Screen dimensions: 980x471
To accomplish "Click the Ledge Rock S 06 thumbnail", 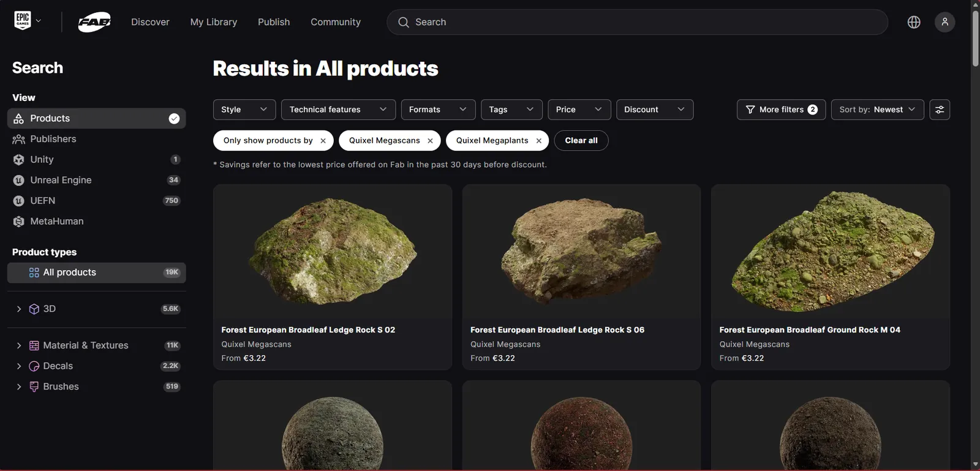I will tap(581, 252).
